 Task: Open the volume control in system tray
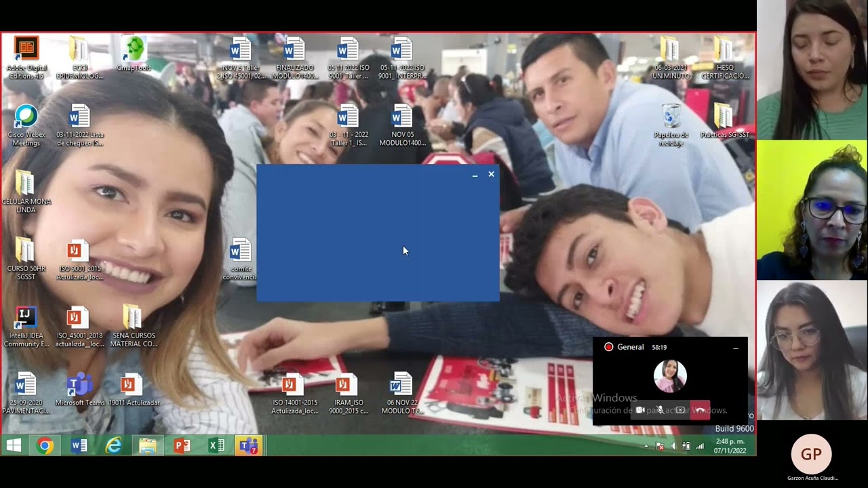click(673, 446)
